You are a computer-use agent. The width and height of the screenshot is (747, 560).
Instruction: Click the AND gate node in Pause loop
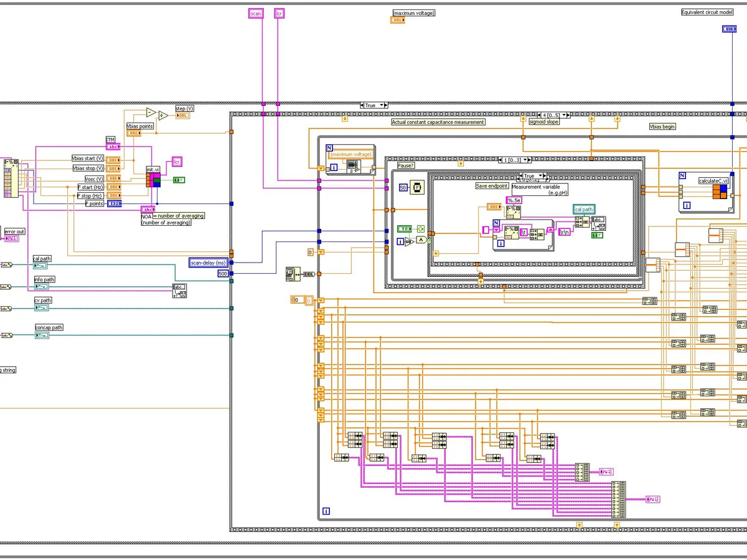point(421,240)
